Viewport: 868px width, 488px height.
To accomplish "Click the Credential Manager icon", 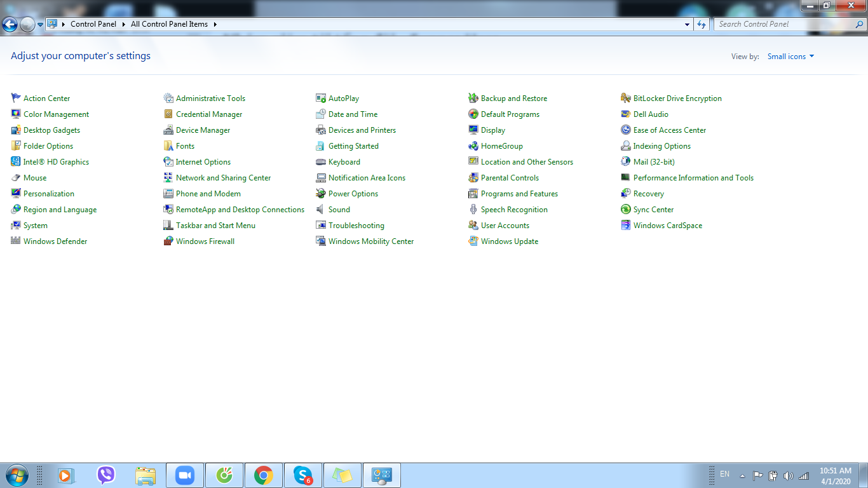I will pyautogui.click(x=168, y=114).
